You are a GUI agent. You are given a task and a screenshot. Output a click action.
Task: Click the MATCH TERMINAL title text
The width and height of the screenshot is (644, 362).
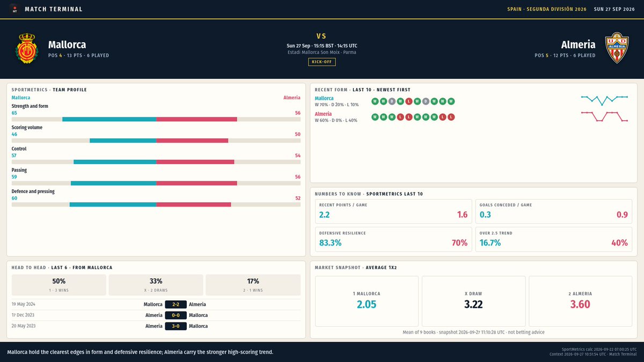point(54,9)
